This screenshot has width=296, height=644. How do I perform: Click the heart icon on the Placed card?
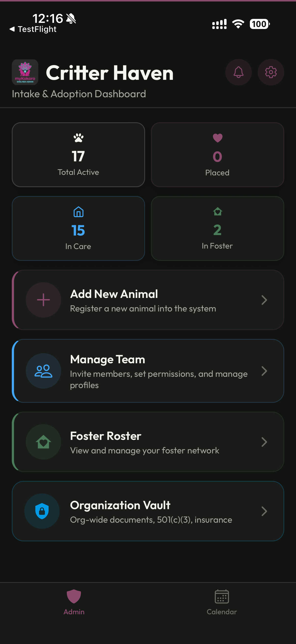(x=217, y=138)
